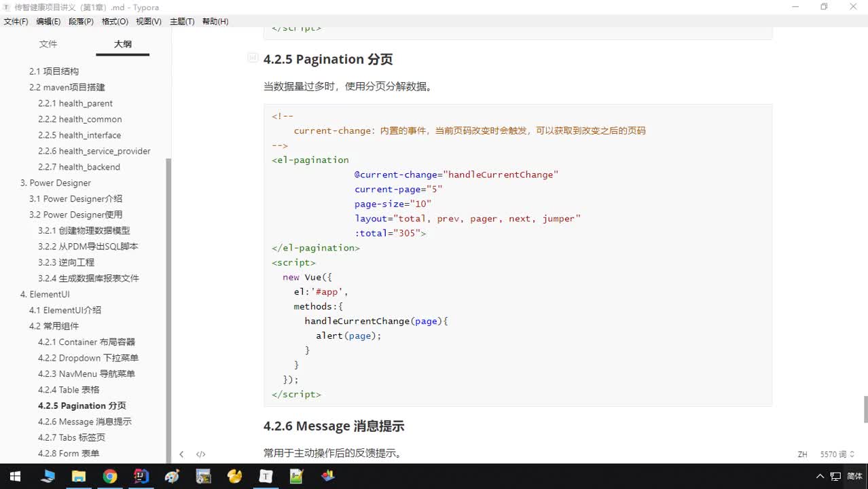Open the paint palette app on taskbar
This screenshot has width=868, height=489.
(172, 476)
